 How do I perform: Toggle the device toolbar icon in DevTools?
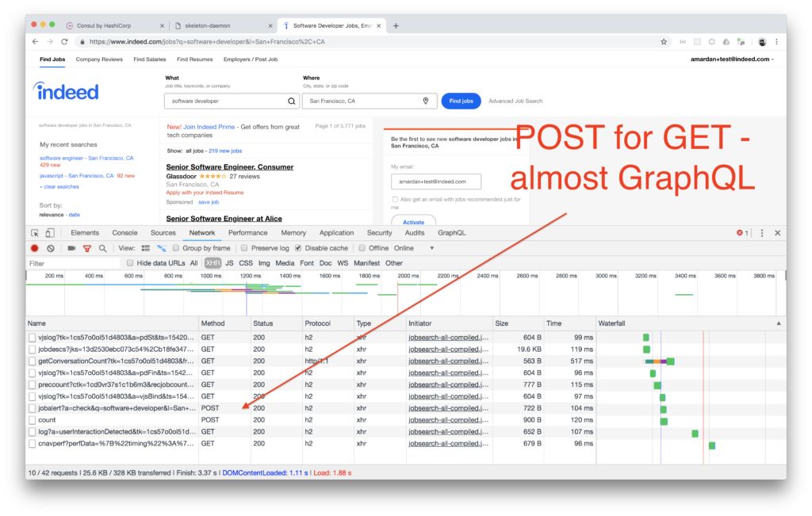click(50, 233)
